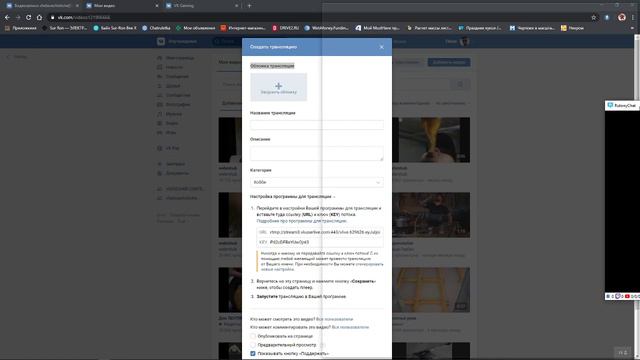This screenshot has width=640, height=360.
Task: Close the 'VK Gaming' browser tab
Action: 236,6
